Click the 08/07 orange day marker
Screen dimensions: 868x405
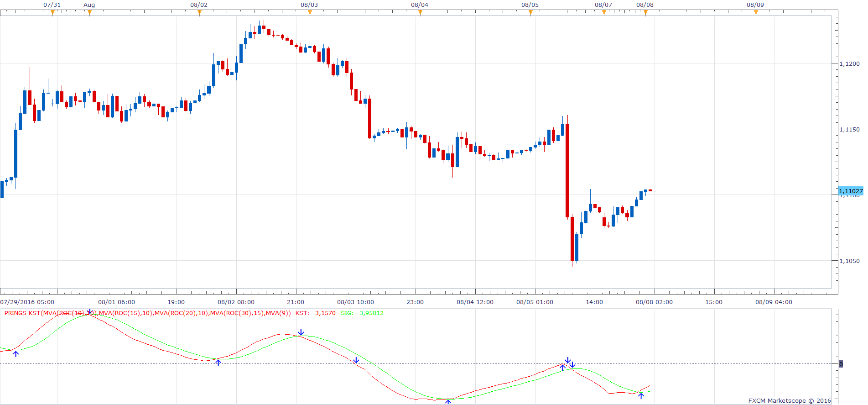tap(604, 13)
